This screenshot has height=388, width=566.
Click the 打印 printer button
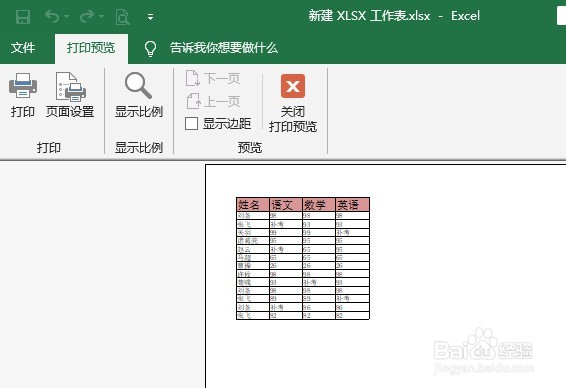click(23, 95)
